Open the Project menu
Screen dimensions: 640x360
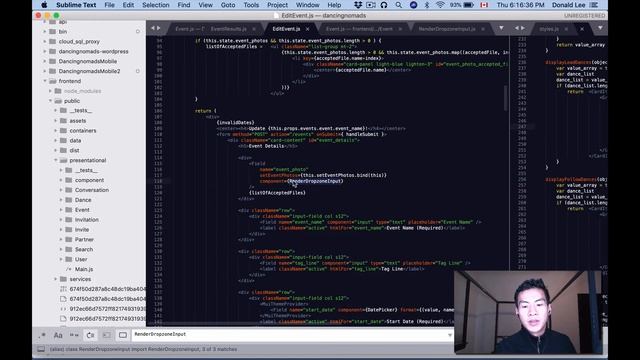[277, 5]
